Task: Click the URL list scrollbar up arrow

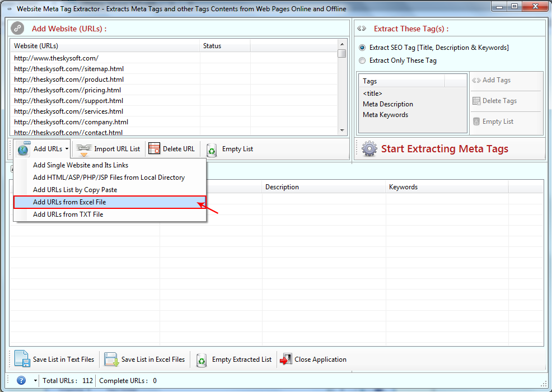Action: point(342,44)
